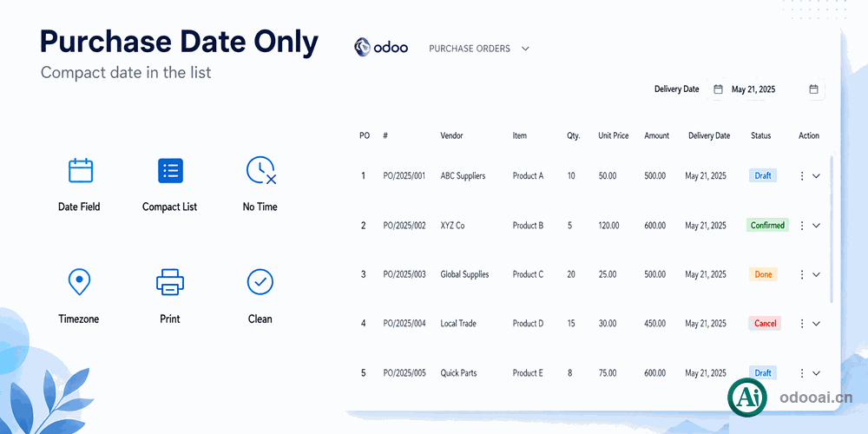Click the Delivery Date label above the table

[x=676, y=89]
